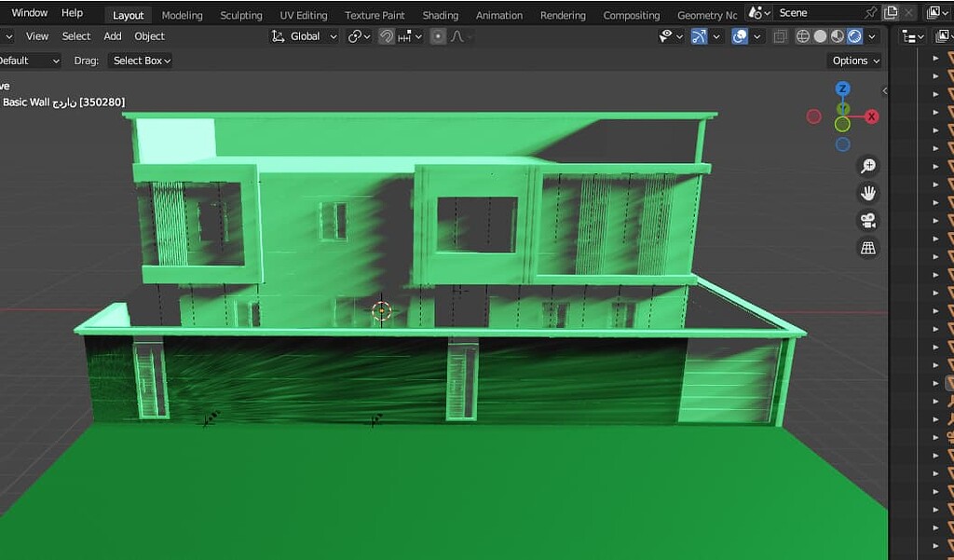Click the Options button above the viewport

[x=853, y=60]
